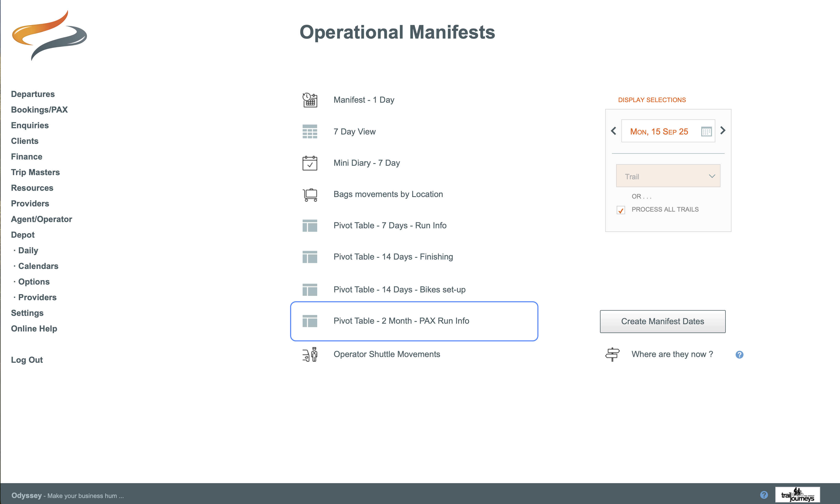Open Pivot Table 2 Month PAX Run Info
The height and width of the screenshot is (504, 840).
[401, 321]
